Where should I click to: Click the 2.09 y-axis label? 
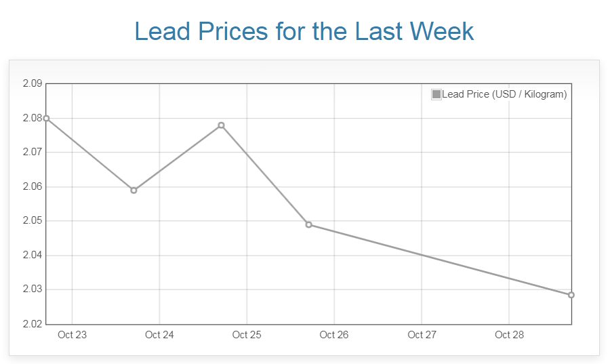tap(33, 84)
